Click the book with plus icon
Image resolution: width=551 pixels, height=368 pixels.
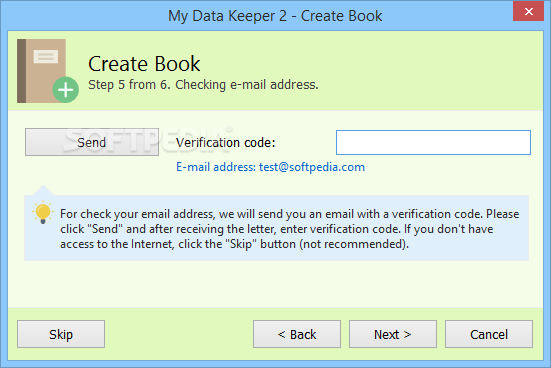click(48, 71)
